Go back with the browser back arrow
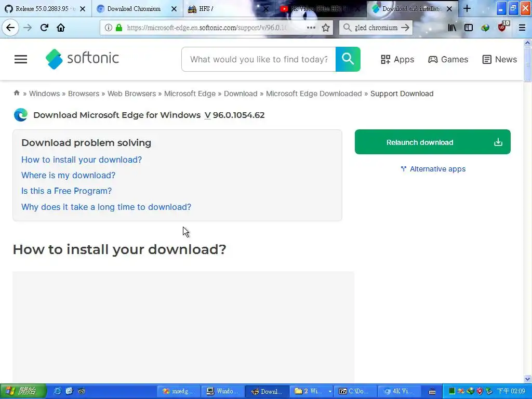The image size is (532, 399). [10, 28]
